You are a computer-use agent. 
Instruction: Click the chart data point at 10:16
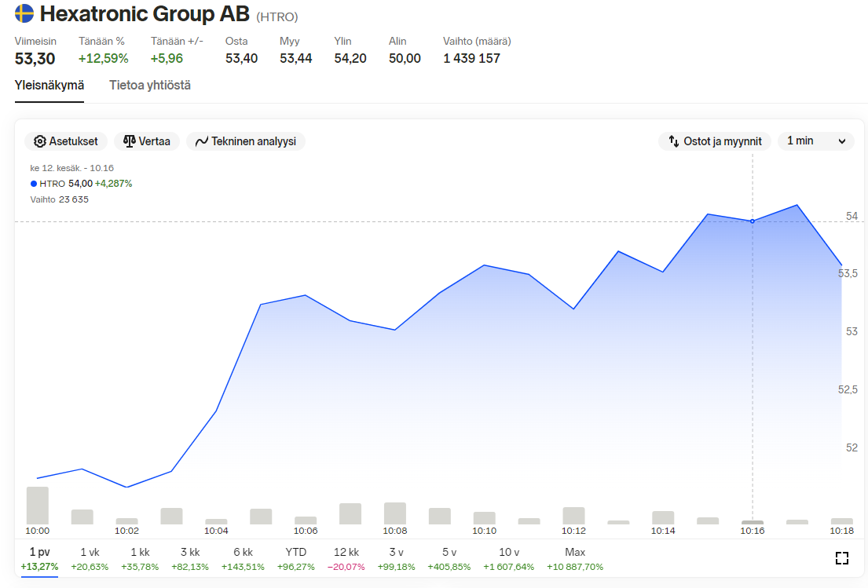click(x=753, y=221)
